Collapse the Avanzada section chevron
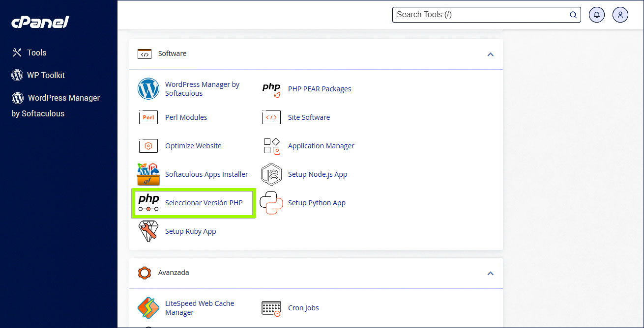 pyautogui.click(x=490, y=273)
